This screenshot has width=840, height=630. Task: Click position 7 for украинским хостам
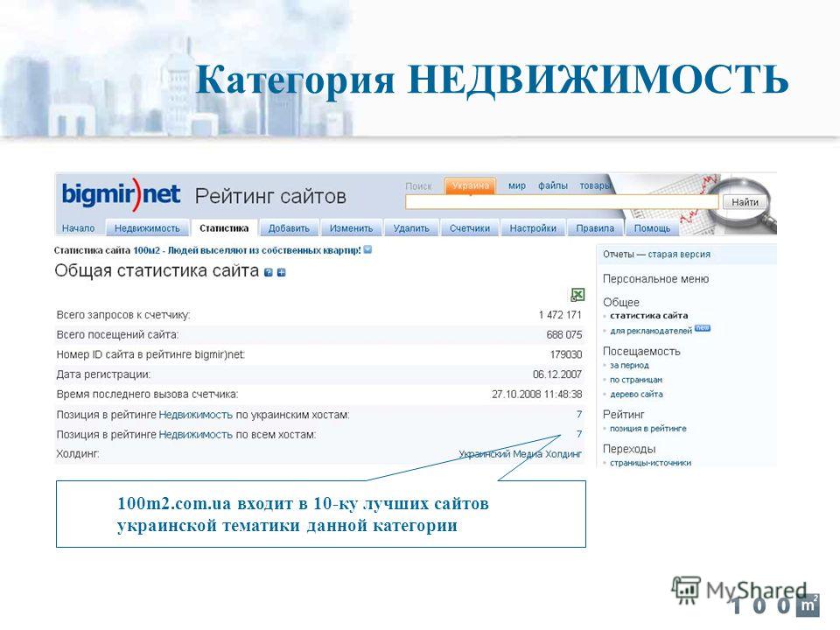click(579, 414)
